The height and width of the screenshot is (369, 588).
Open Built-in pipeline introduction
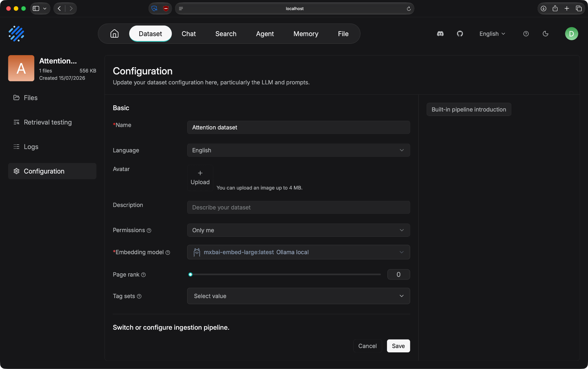(469, 110)
